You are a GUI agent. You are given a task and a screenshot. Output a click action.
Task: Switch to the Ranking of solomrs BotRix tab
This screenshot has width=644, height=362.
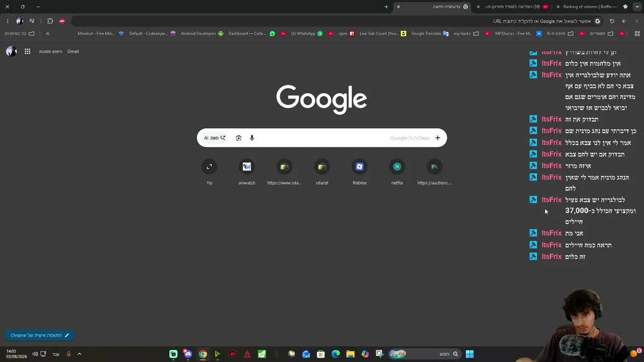[x=594, y=7]
